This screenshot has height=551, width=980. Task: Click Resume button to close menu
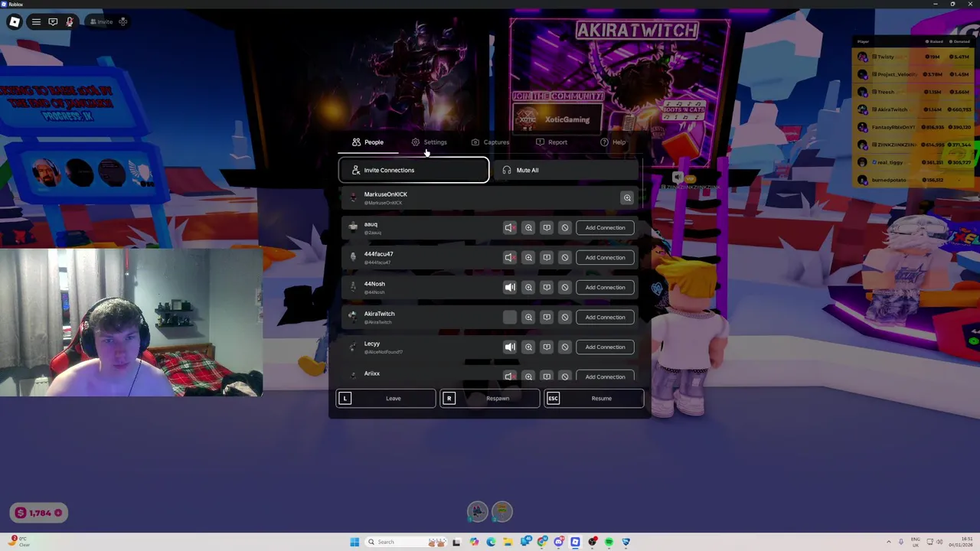pyautogui.click(x=594, y=398)
